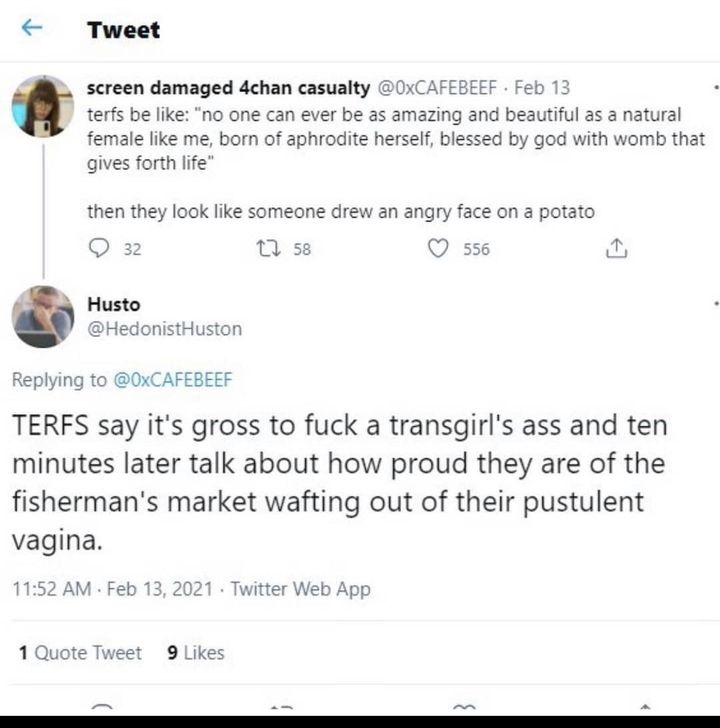Screen dimensions: 720x728
Task: Click the reply icon showing 32 replies
Action: [99, 248]
